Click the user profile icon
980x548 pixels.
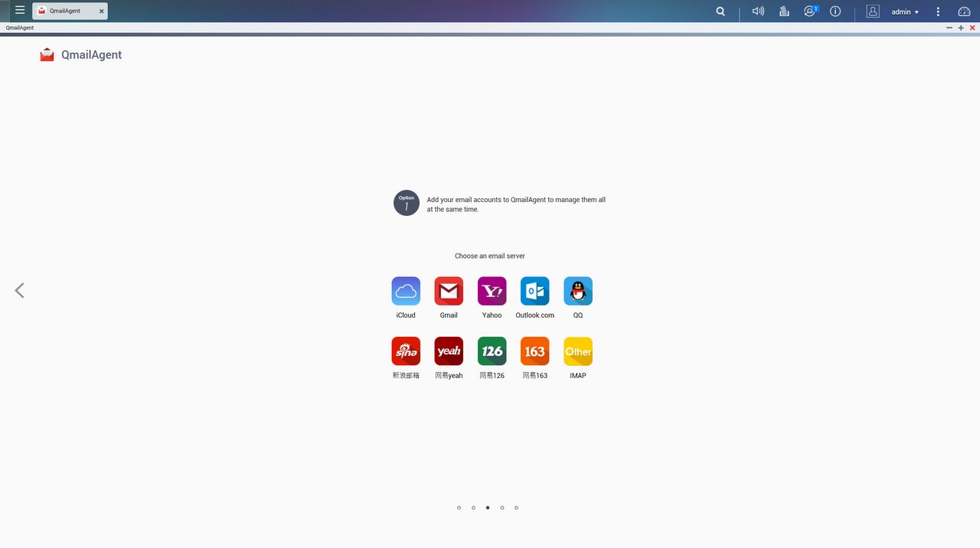coord(873,11)
